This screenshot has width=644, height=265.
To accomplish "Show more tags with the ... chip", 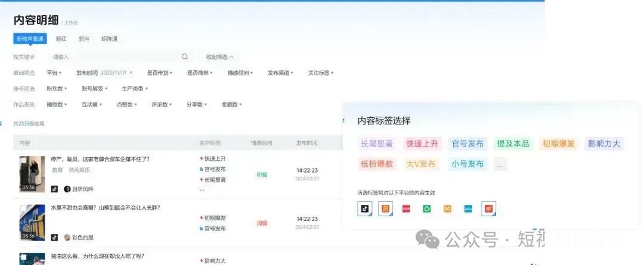I will tap(500, 164).
